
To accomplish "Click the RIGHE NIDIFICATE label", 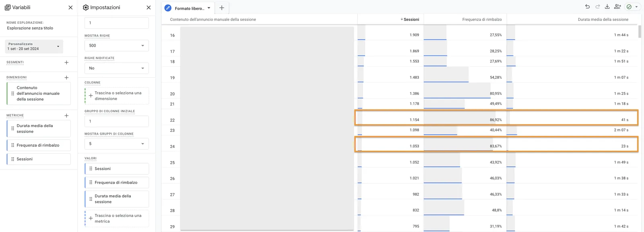I will 99,58.
